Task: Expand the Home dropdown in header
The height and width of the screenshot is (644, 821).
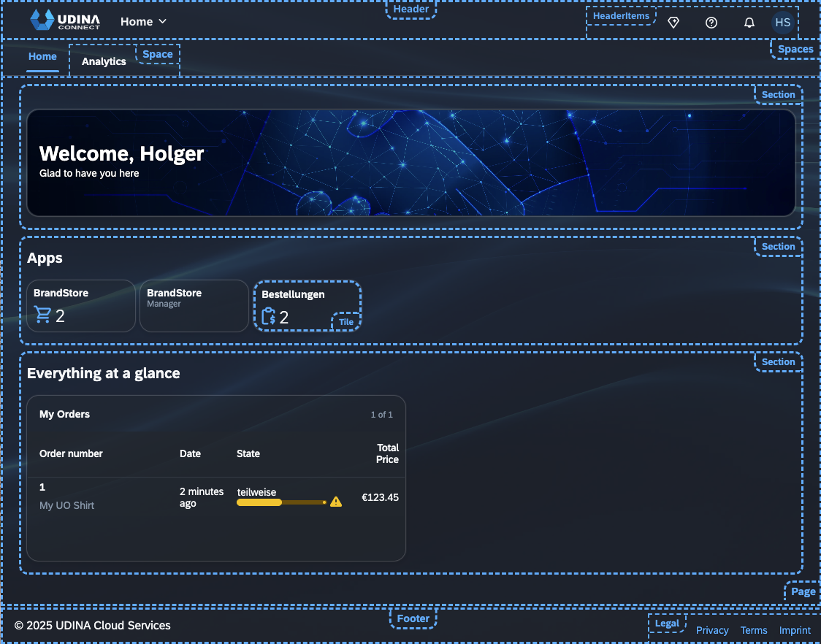Action: pyautogui.click(x=144, y=22)
